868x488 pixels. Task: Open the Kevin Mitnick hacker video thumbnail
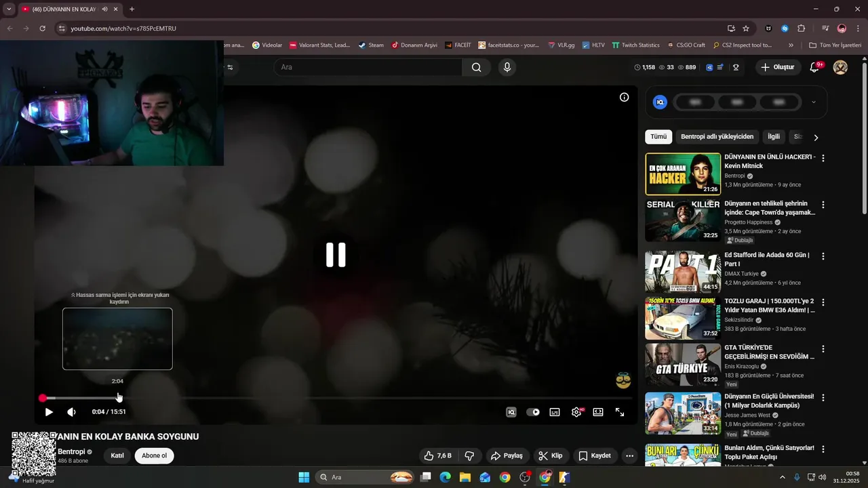(x=683, y=174)
